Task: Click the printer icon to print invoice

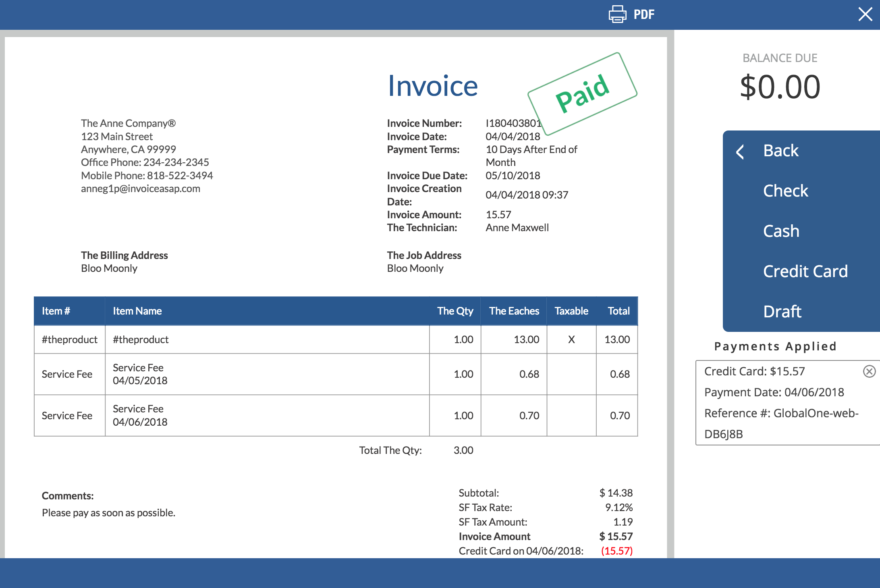Action: click(616, 14)
